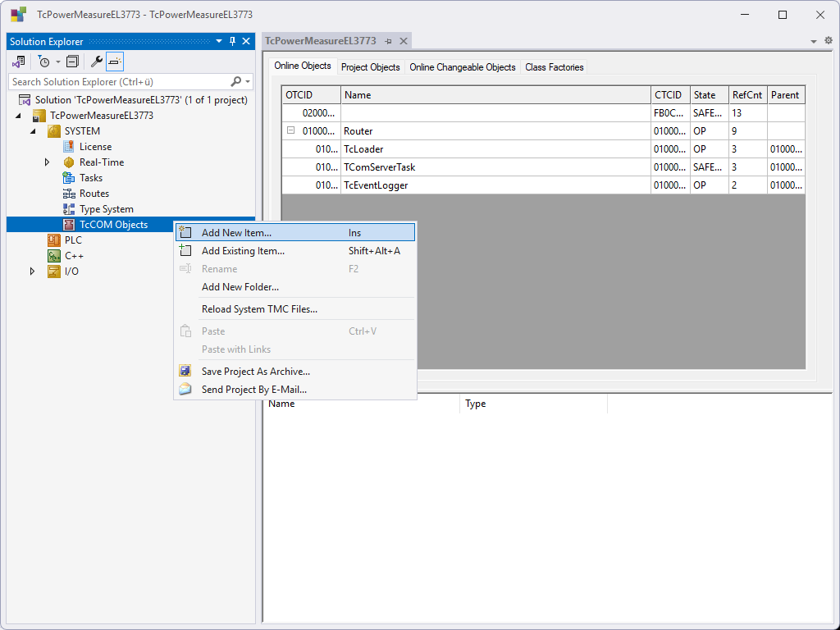
Task: Switch to the Online Objects tab
Action: pos(303,66)
